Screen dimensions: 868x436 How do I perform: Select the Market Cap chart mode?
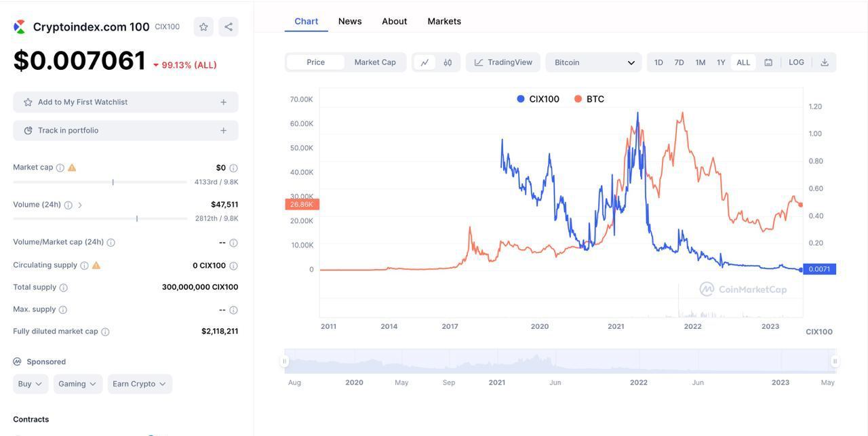pyautogui.click(x=375, y=62)
